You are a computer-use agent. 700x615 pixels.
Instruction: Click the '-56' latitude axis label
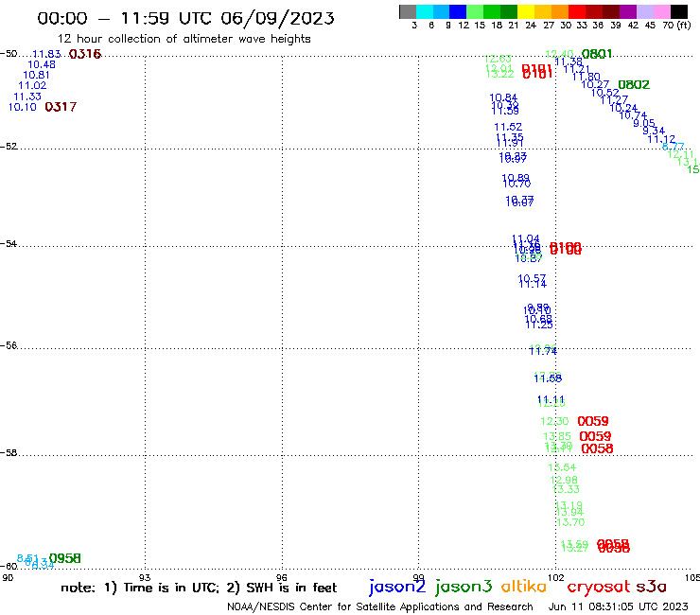point(9,345)
